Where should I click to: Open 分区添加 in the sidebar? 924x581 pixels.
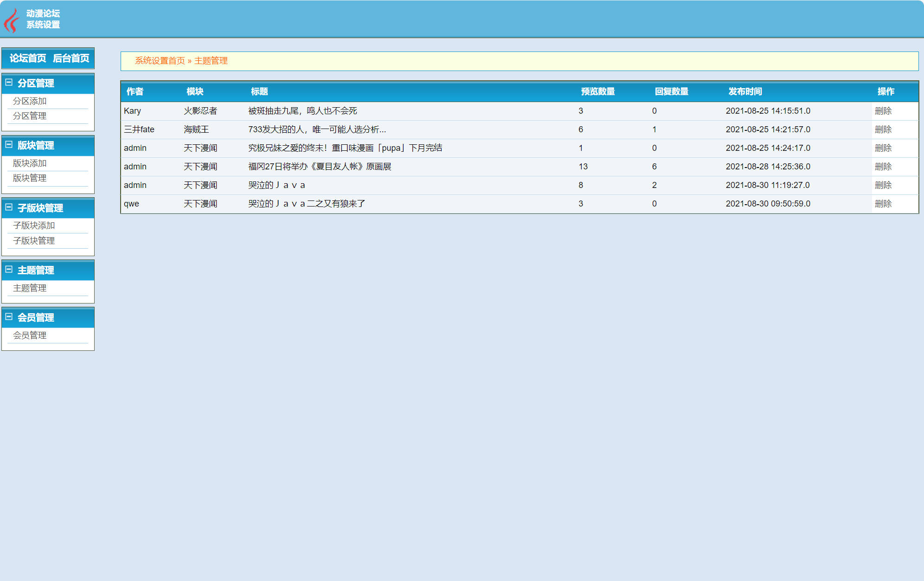click(x=30, y=101)
